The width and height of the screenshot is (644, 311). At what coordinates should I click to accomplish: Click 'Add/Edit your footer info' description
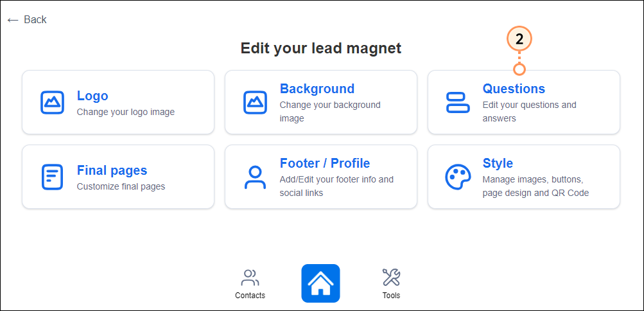tap(337, 186)
